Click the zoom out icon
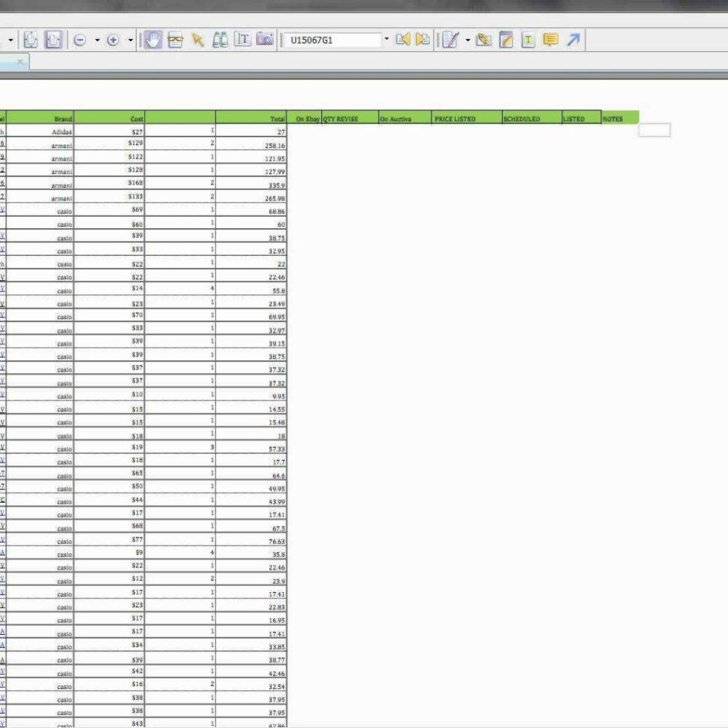The image size is (728, 728). 80,39
